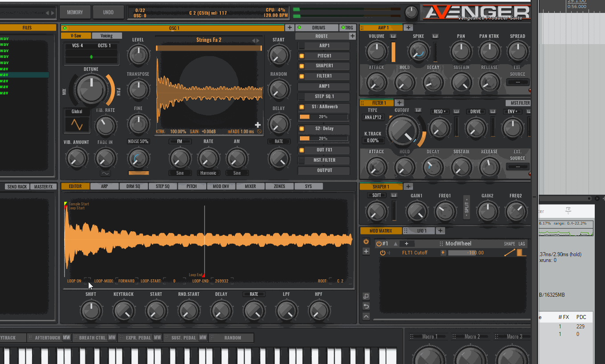Open the RESO + selector in filter

coord(440,111)
